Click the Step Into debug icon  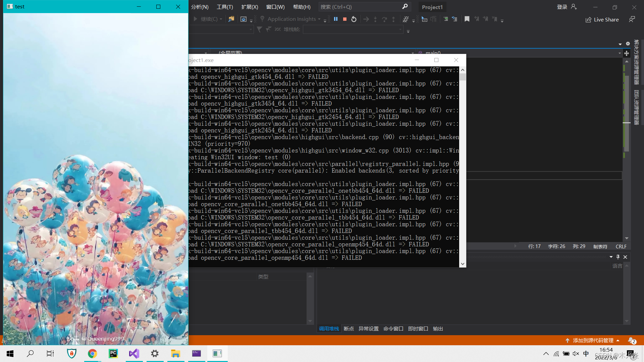point(375,19)
